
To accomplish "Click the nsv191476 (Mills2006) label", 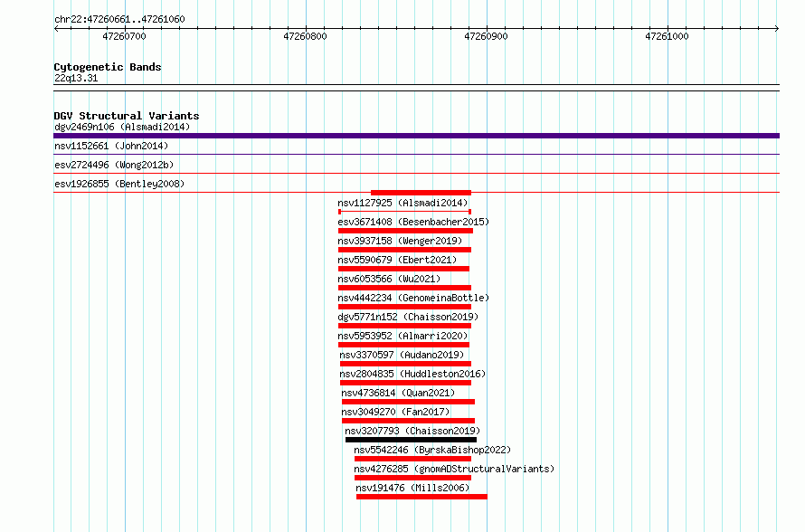I will 412,488.
